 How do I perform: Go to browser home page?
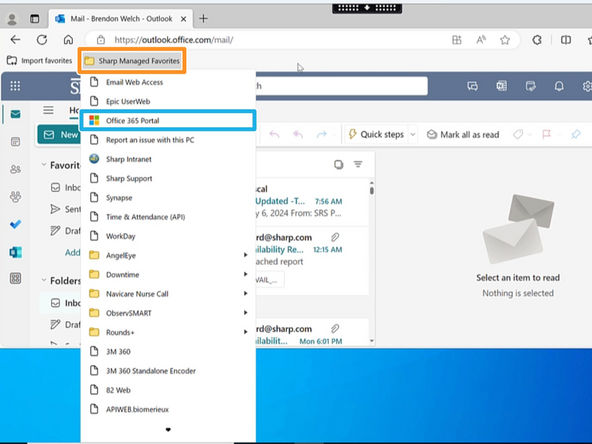pos(68,40)
